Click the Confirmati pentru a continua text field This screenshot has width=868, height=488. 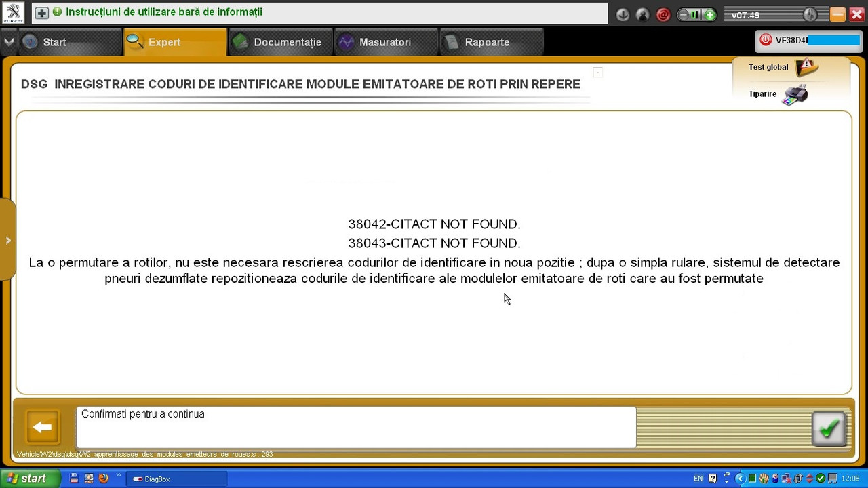[356, 427]
